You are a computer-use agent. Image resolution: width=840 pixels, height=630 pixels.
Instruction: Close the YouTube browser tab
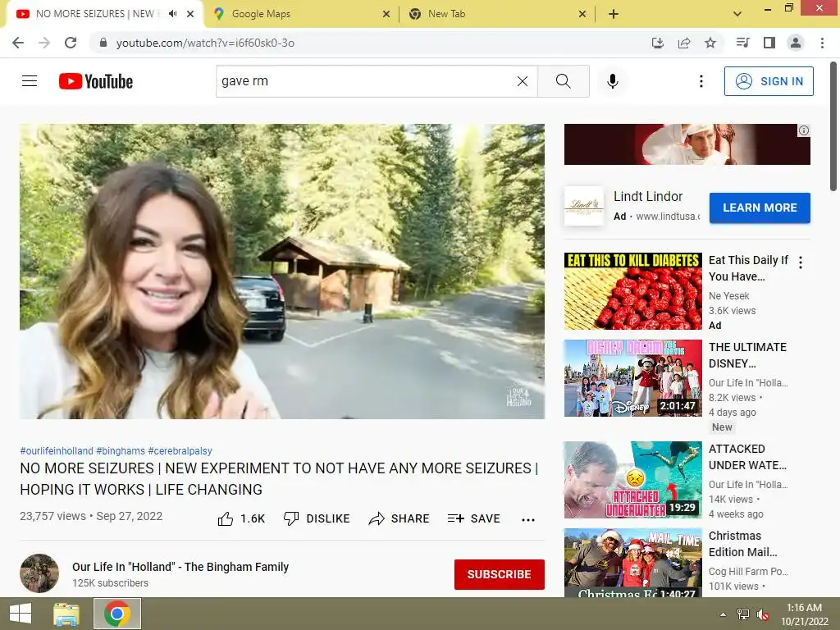[190, 14]
